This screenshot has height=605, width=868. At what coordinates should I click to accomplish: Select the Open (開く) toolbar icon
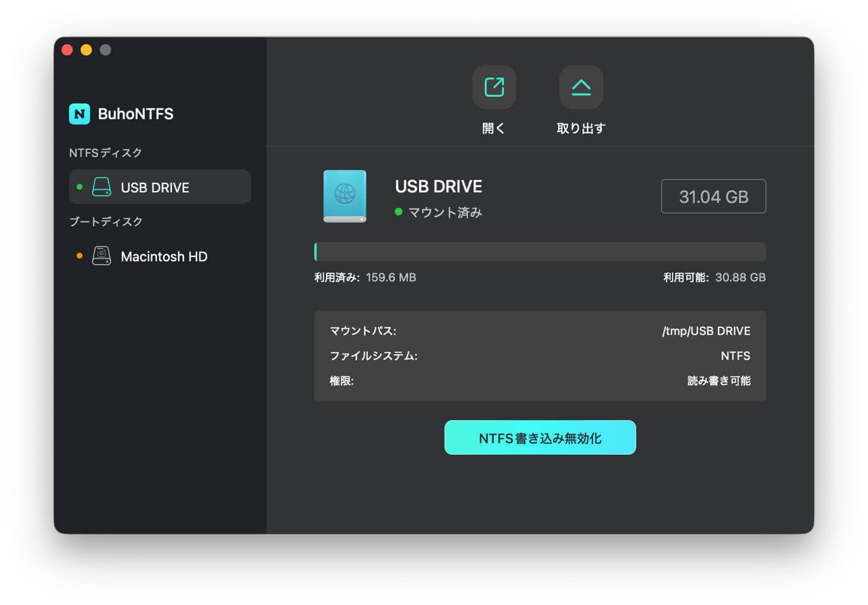tap(493, 87)
